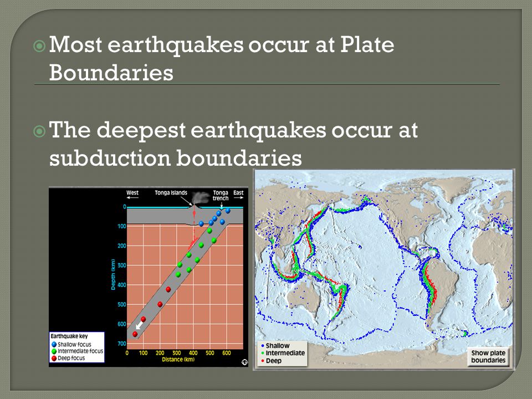The width and height of the screenshot is (532, 399).
Task: Click the 'Tonga Islands' label
Action: pyautogui.click(x=171, y=193)
